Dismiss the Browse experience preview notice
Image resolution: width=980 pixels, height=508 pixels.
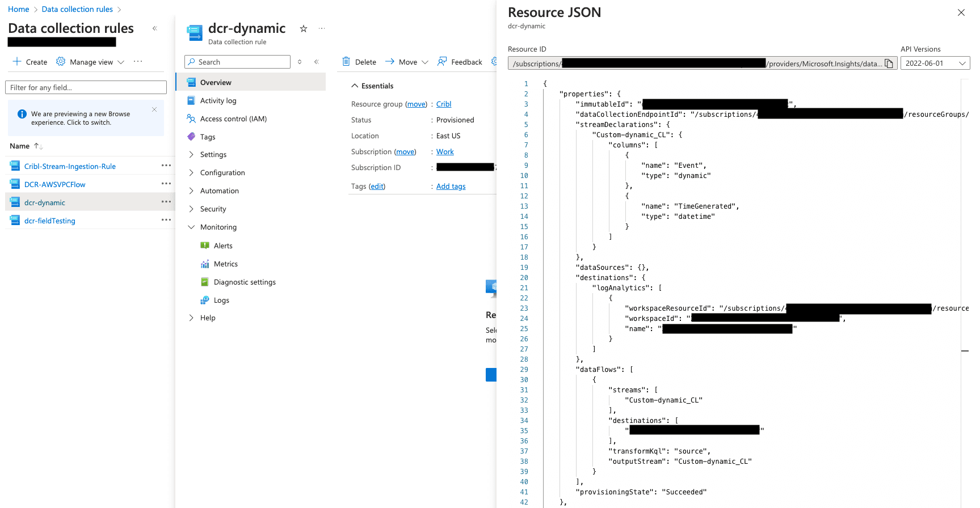coord(154,109)
